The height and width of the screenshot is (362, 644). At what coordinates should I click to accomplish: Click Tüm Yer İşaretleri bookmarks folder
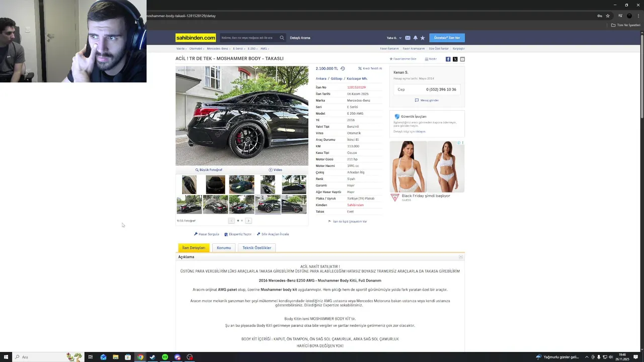pos(626,25)
